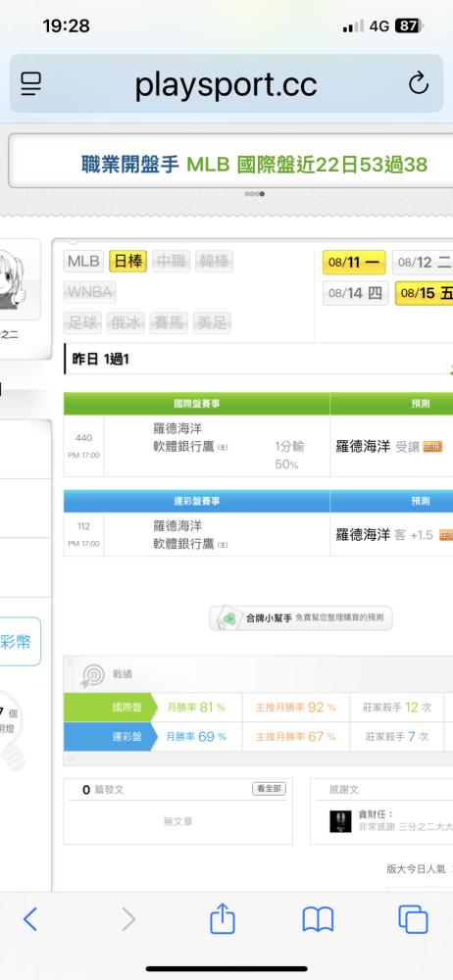Tap 運彩盤 月勝率 69 % cell

pos(196,737)
